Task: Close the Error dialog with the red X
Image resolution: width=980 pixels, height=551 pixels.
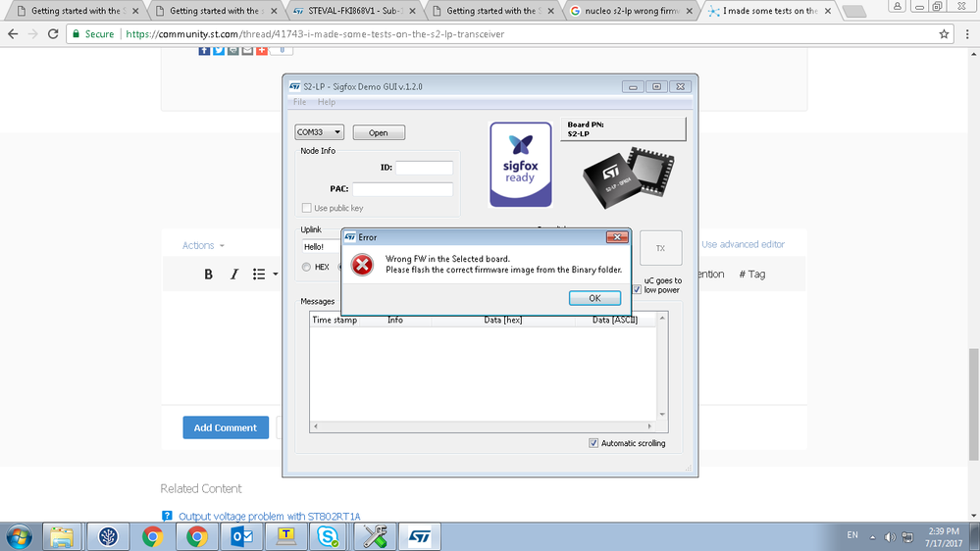Action: (617, 236)
